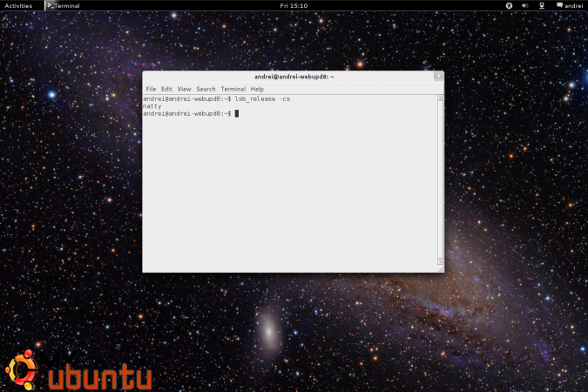Screen dimensions: 588x392
Task: Click the 'lsb_release -cs' command text
Action: [x=262, y=99]
